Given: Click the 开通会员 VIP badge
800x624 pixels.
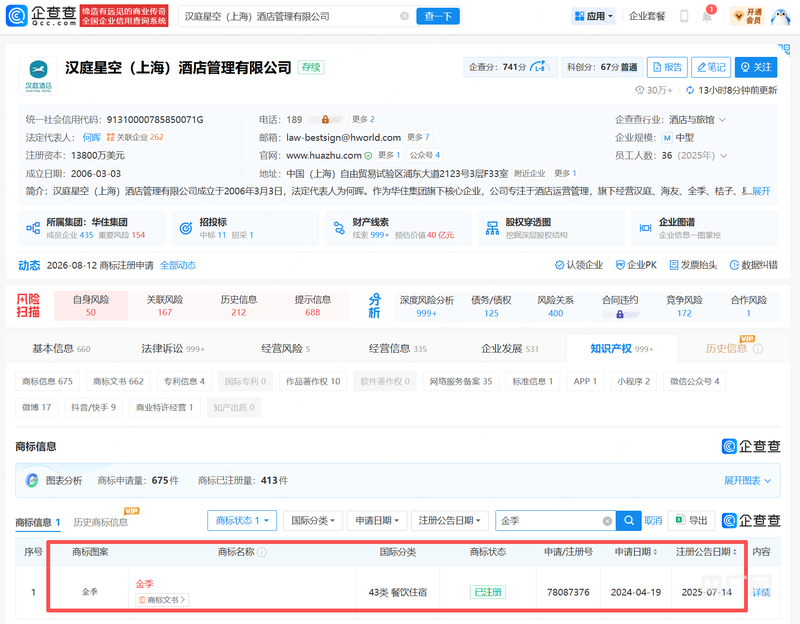Looking at the screenshot, I should point(747,16).
